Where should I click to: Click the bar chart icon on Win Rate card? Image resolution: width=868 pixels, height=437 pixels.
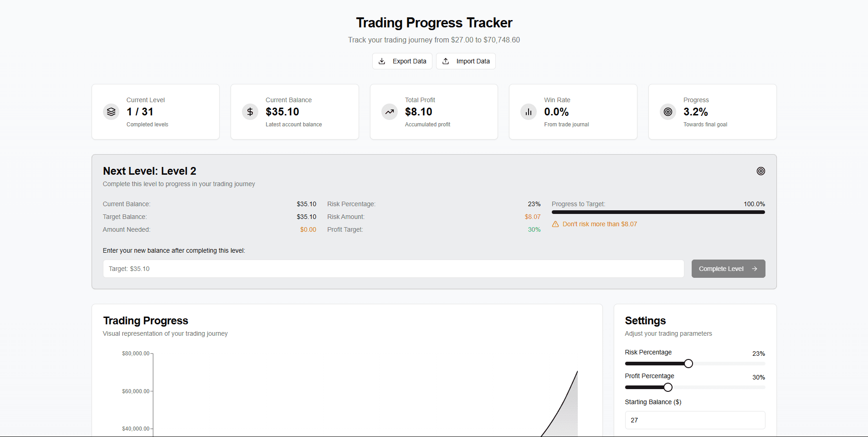528,111
